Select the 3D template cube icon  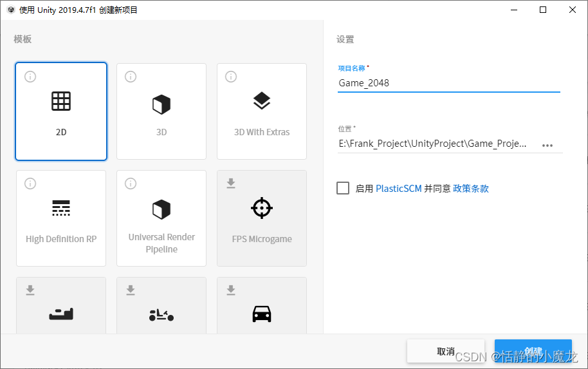click(161, 104)
